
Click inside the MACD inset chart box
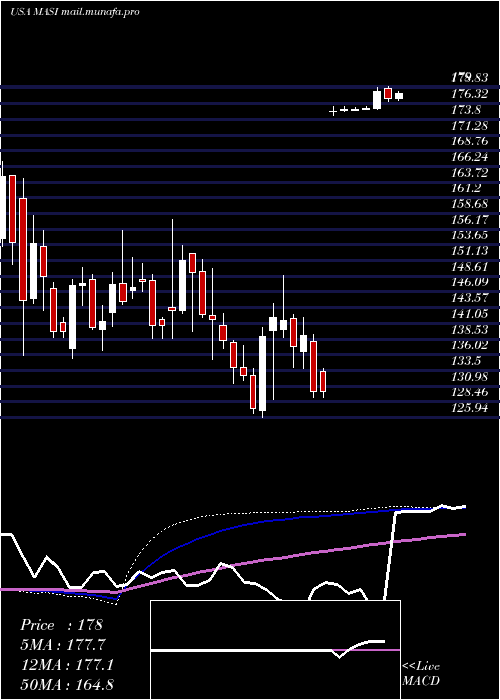(x=275, y=650)
